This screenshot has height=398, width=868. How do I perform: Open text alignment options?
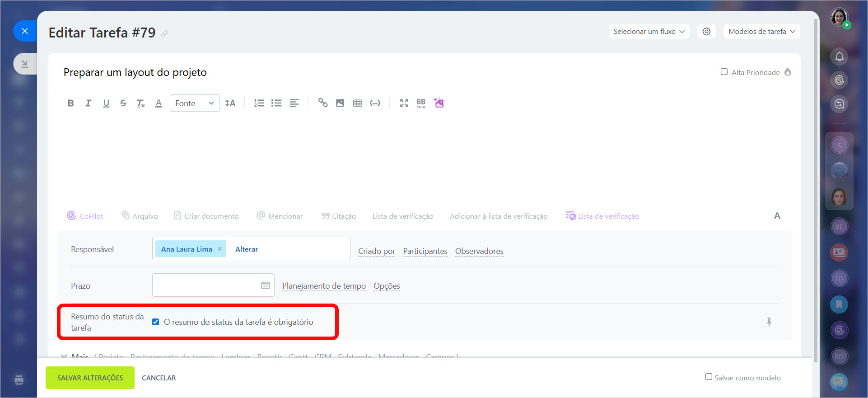[x=294, y=103]
